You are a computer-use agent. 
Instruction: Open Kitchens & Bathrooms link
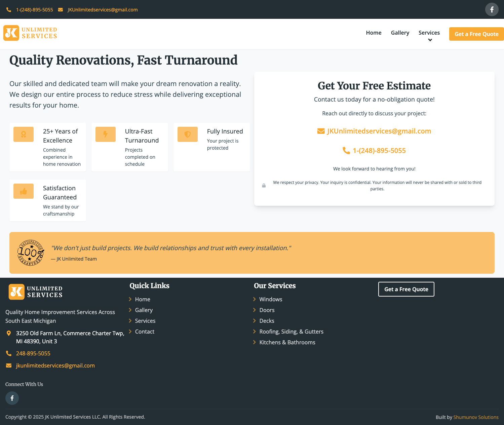click(287, 342)
